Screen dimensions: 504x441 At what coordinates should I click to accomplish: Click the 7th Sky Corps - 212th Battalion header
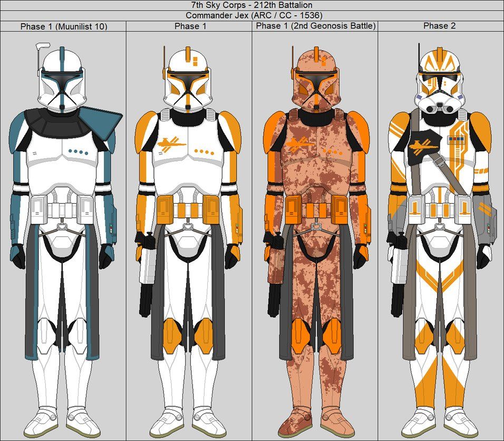pyautogui.click(x=252, y=5)
